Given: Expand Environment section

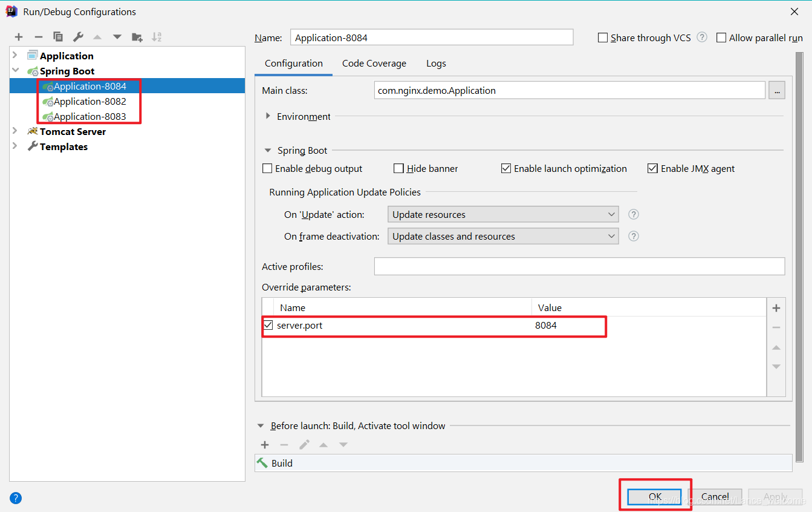Looking at the screenshot, I should (268, 116).
